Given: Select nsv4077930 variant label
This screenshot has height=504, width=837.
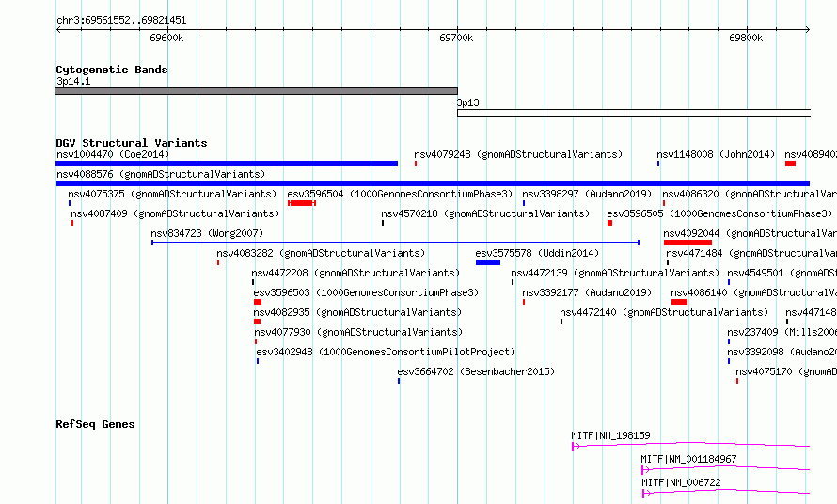Looking at the screenshot, I should click(358, 332).
